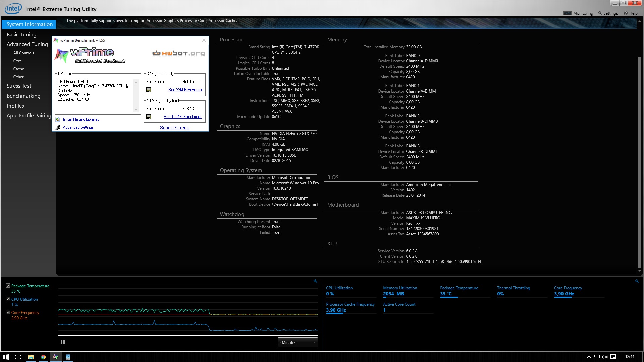Screen dimensions: 644x362
Task: Open the Profiles section
Action: tap(15, 106)
